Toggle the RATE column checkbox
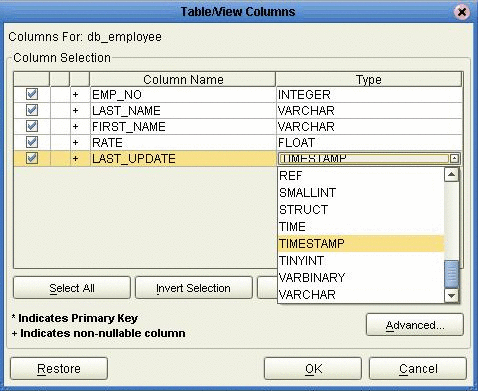This screenshot has width=478, height=391. point(32,142)
